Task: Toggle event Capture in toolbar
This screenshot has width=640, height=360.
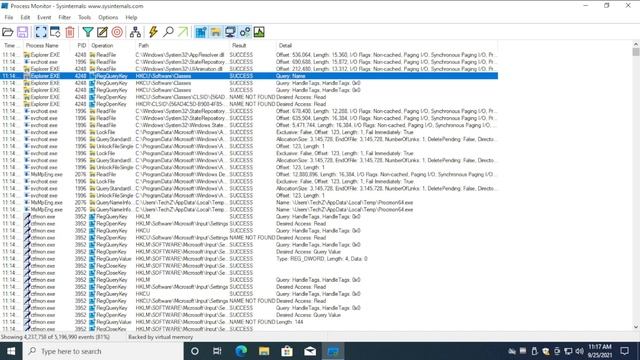Action: (41, 32)
